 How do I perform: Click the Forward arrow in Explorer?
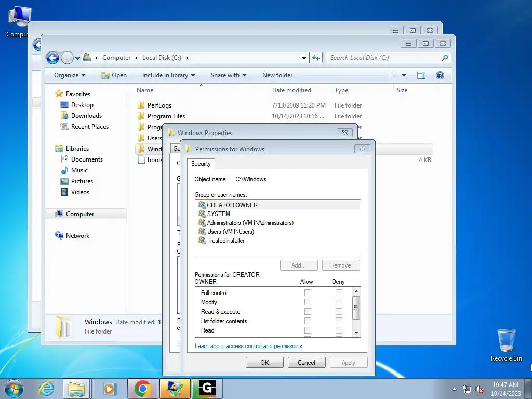pyautogui.click(x=67, y=58)
